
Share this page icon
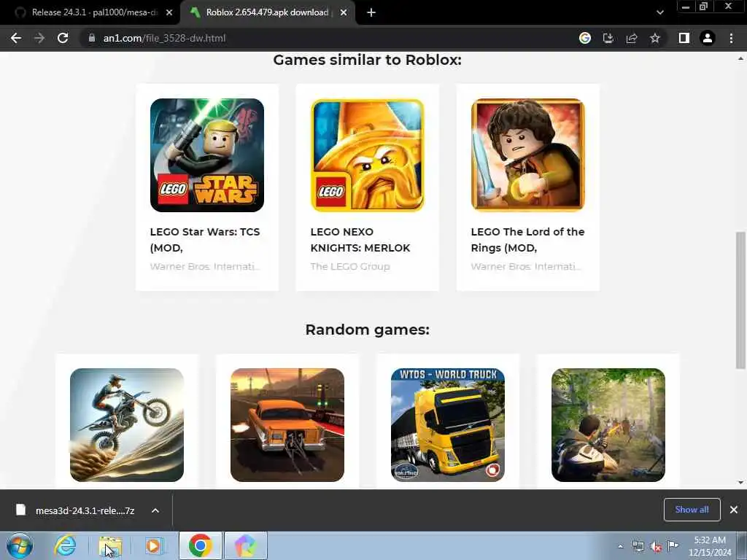(x=632, y=38)
